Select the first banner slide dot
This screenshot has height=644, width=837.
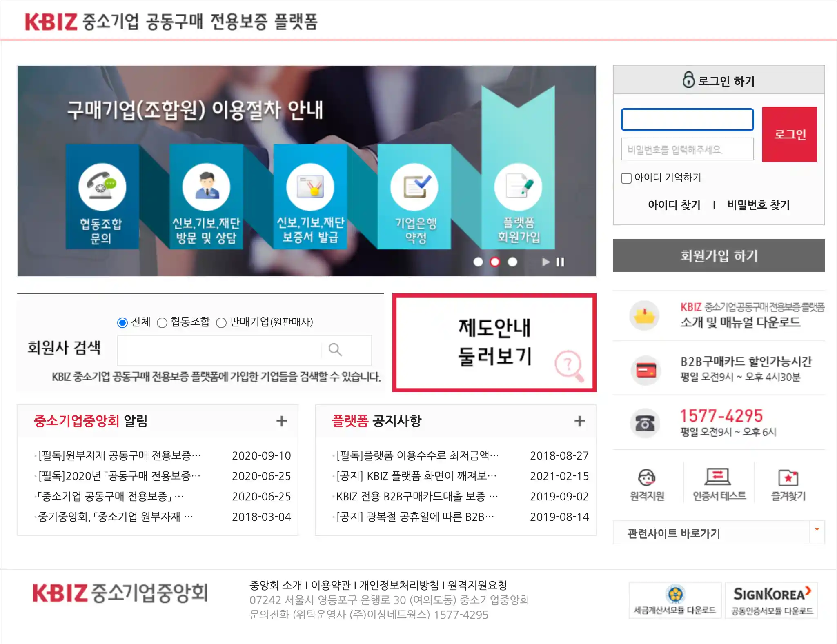coord(478,262)
